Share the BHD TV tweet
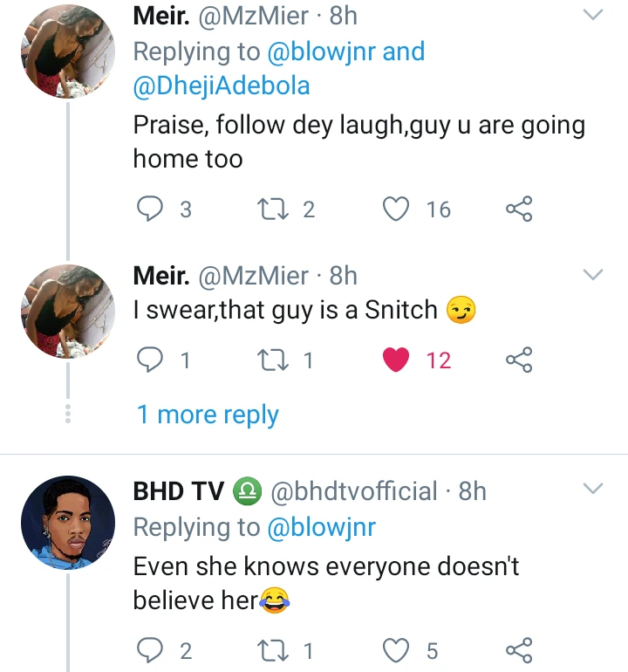Viewport: 628px width, 672px height. pos(519,650)
